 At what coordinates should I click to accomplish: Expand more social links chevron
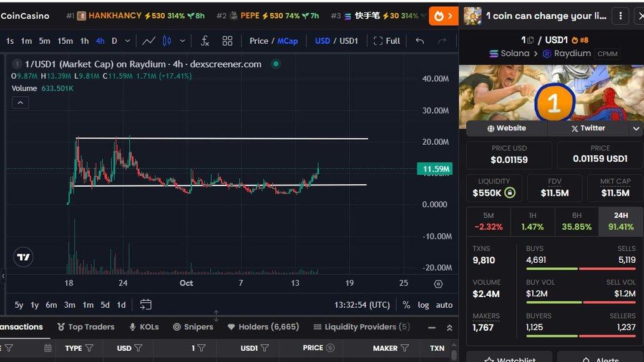636,129
